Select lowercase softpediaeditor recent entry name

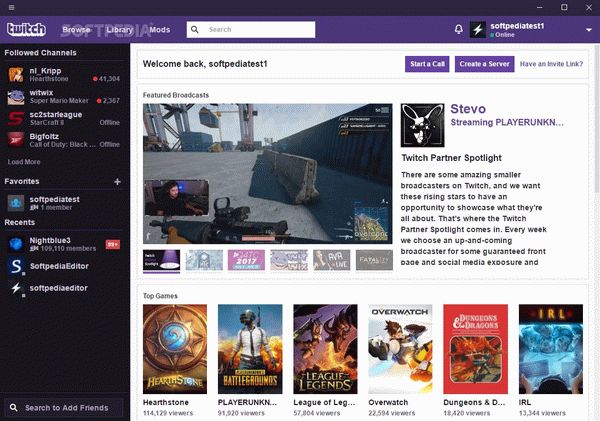click(x=58, y=288)
